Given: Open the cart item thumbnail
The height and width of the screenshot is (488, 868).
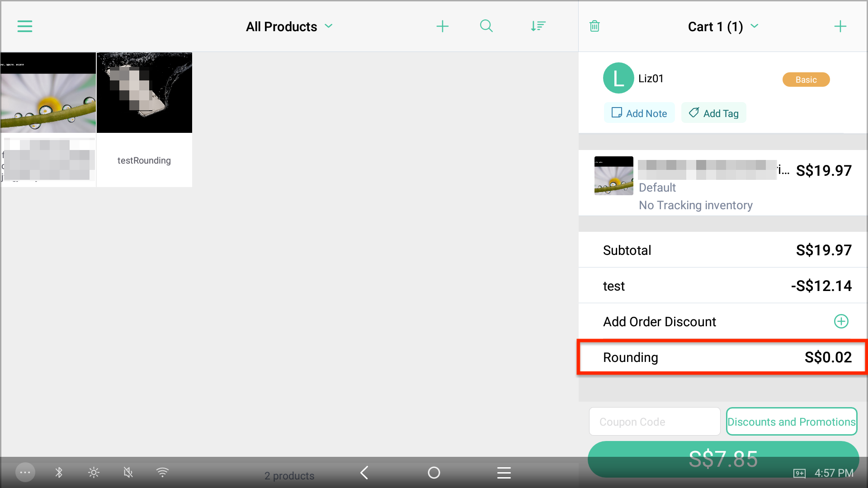Looking at the screenshot, I should point(613,176).
